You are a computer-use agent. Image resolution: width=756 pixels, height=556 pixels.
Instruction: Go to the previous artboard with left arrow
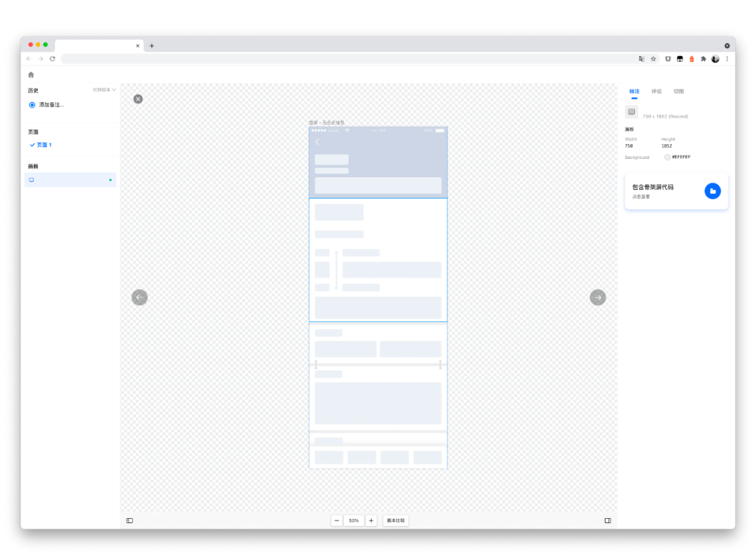click(139, 297)
